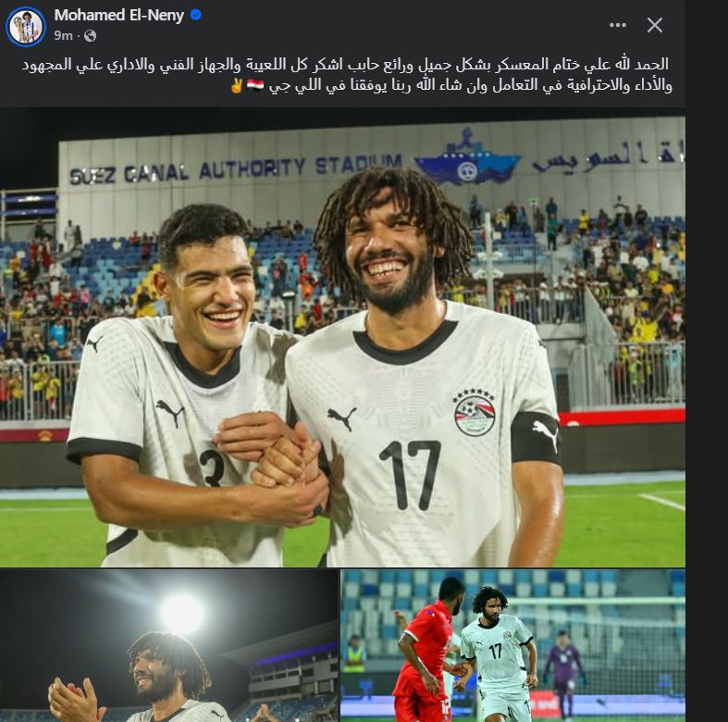Open the large photo of the two smiling players
This screenshot has height=722, width=728.
pos(342,338)
